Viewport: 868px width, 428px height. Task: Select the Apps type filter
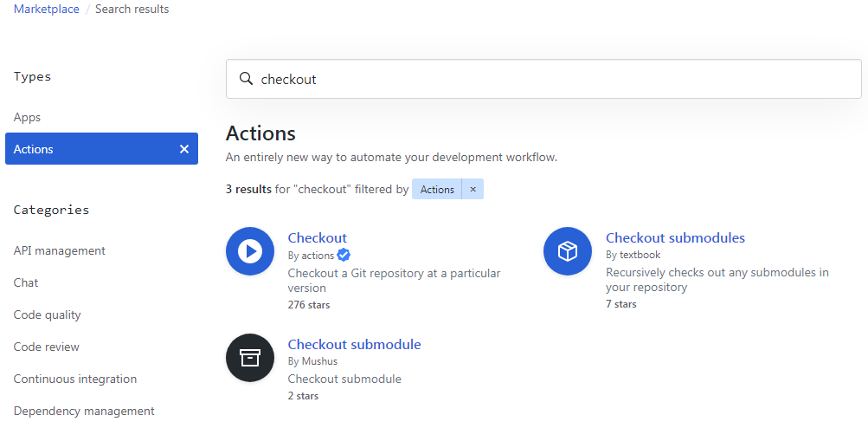(28, 117)
